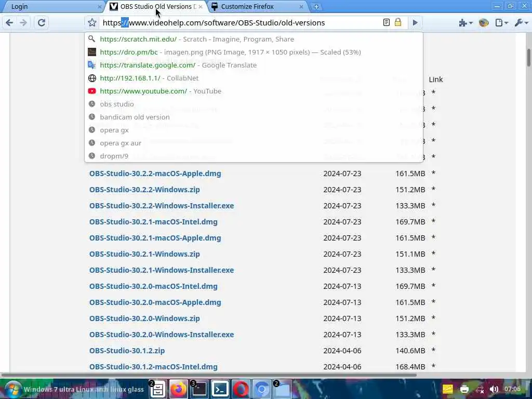Open Chromium from the taskbar
This screenshot has width=532, height=399.
coord(262,389)
